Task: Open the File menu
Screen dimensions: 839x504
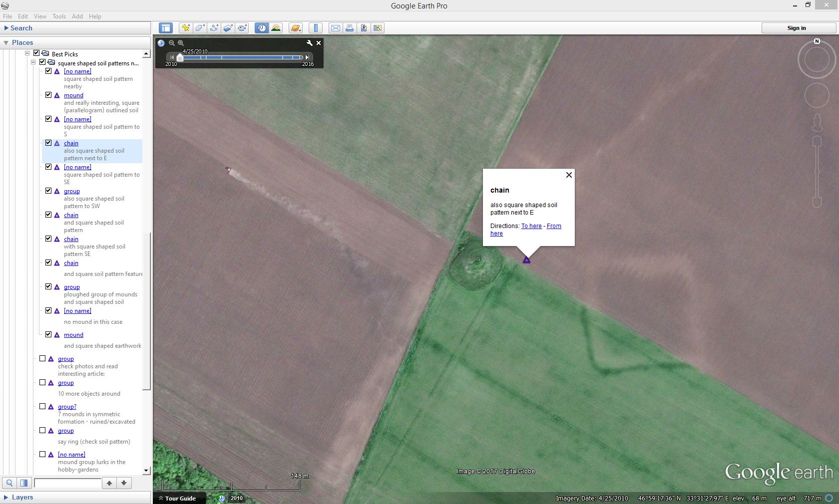Action: point(7,16)
